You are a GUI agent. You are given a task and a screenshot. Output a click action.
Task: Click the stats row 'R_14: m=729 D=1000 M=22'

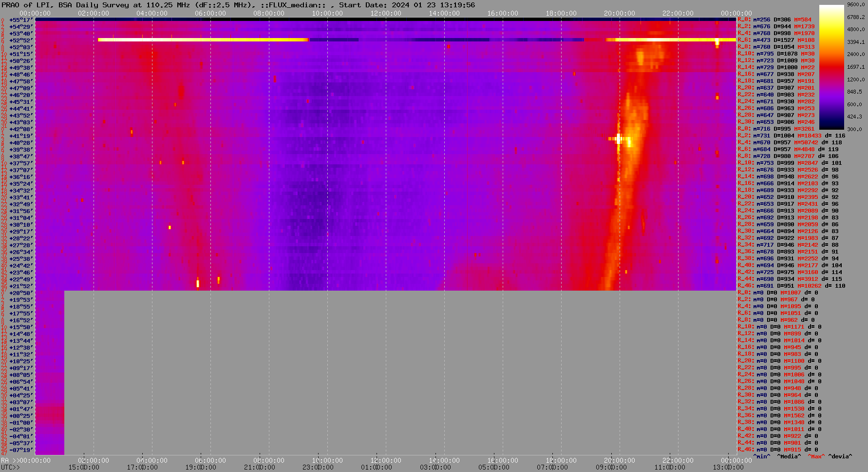pos(776,68)
